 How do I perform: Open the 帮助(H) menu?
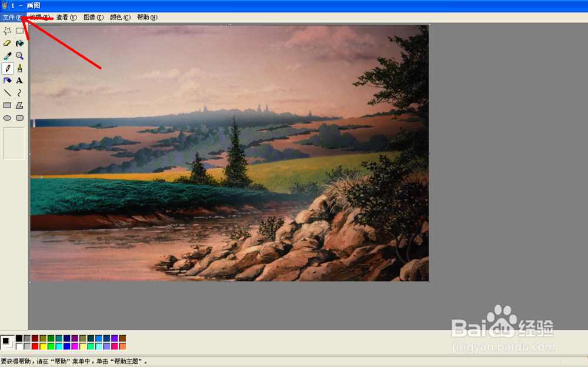tap(147, 17)
